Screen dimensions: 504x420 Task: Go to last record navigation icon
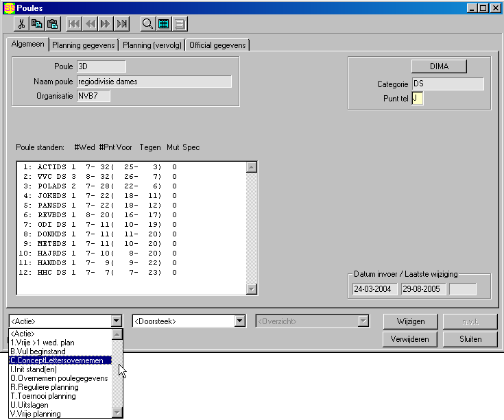click(121, 24)
